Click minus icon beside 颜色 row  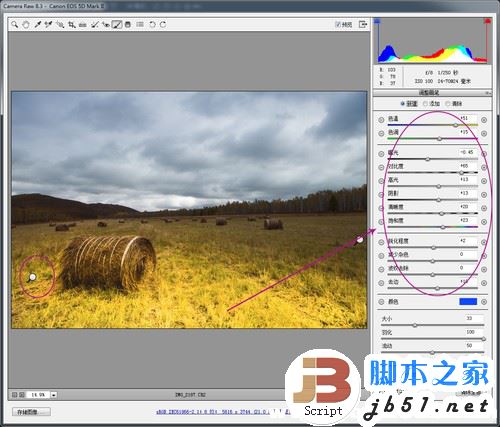pos(381,302)
